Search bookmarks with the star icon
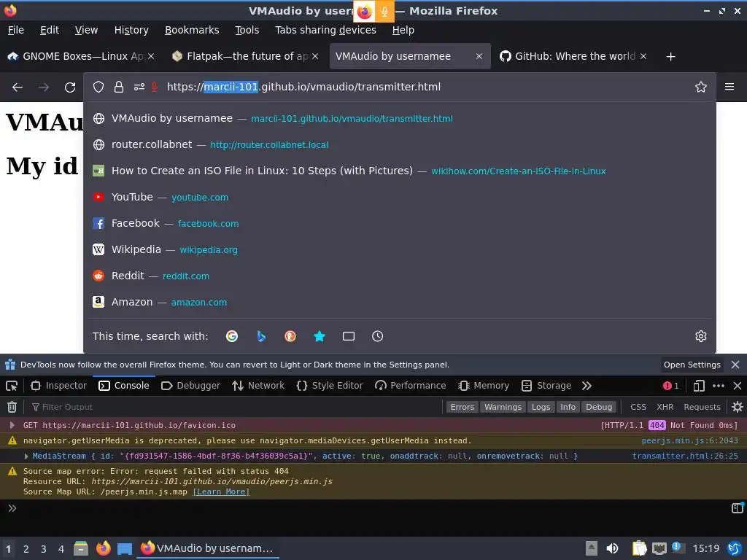Screen dimensions: 747x560 (x=320, y=336)
